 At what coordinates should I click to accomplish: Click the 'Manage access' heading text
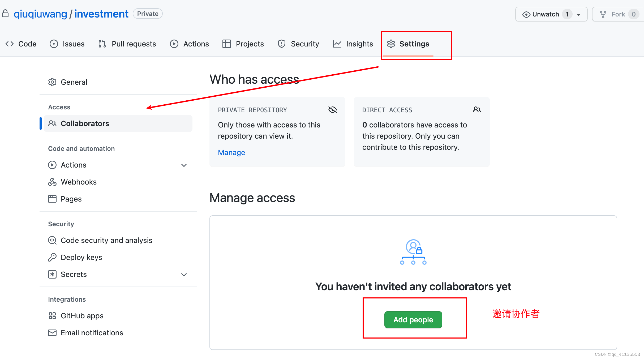[x=252, y=198]
